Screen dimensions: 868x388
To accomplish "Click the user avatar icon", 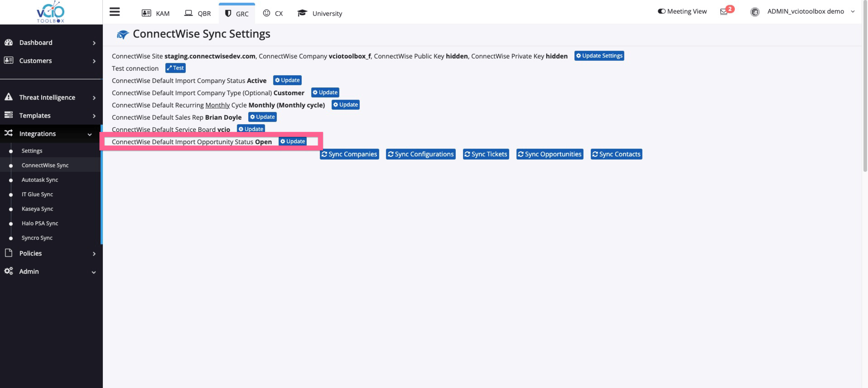I will click(755, 12).
